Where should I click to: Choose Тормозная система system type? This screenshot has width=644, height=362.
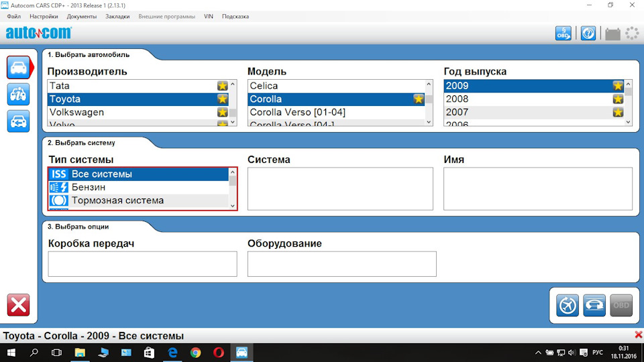pyautogui.click(x=138, y=200)
